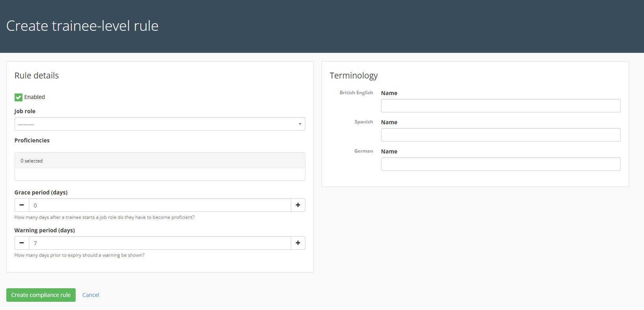Increase Warning period with plus button
This screenshot has height=310, width=644.
[298, 243]
